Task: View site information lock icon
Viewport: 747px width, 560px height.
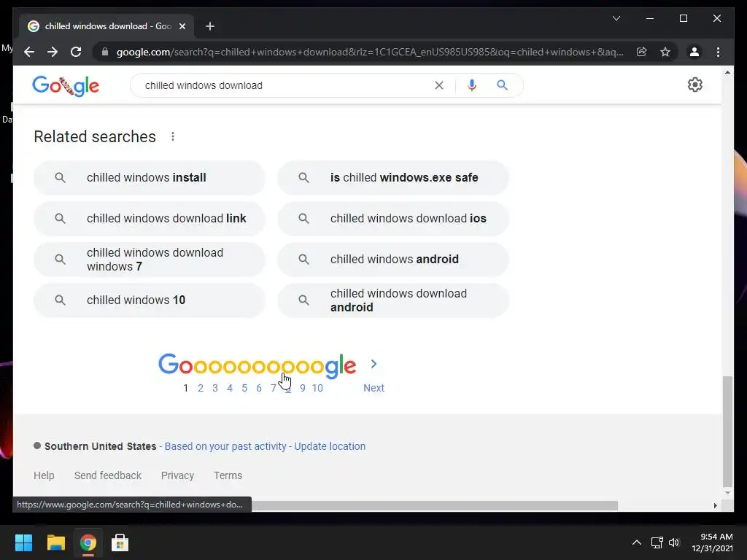Action: click(x=105, y=52)
